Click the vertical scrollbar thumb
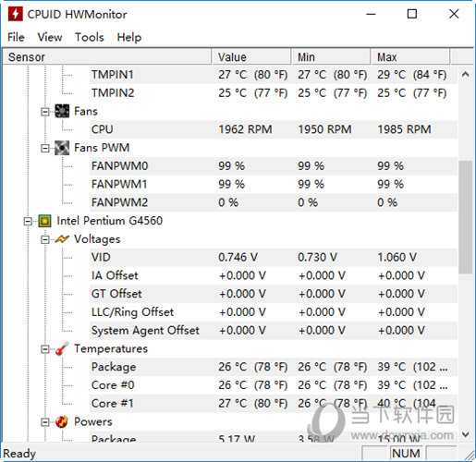The height and width of the screenshot is (462, 476). [x=466, y=217]
